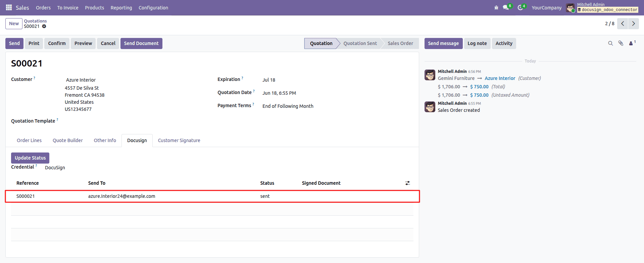Open the Reporting menu
The width and height of the screenshot is (644, 263).
[x=121, y=7]
